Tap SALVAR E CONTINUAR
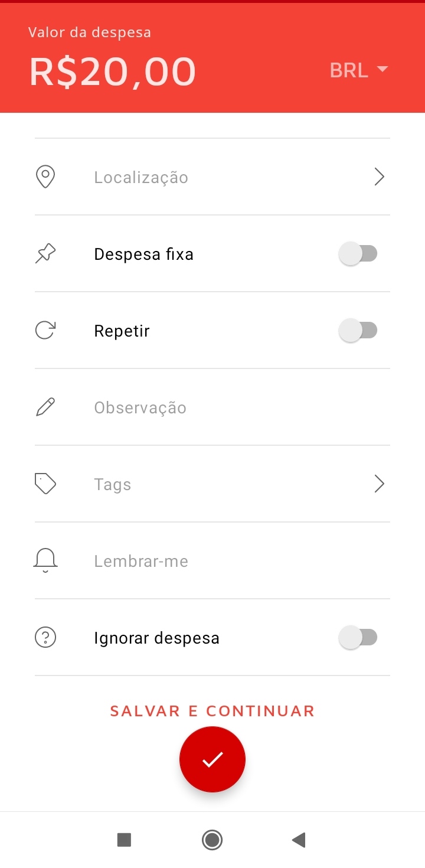This screenshot has height=868, width=425. [x=212, y=711]
